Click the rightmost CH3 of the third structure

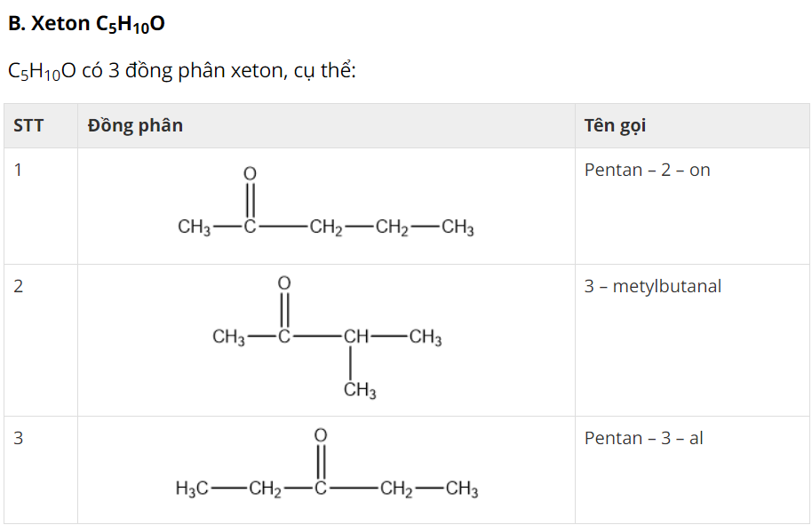(462, 489)
